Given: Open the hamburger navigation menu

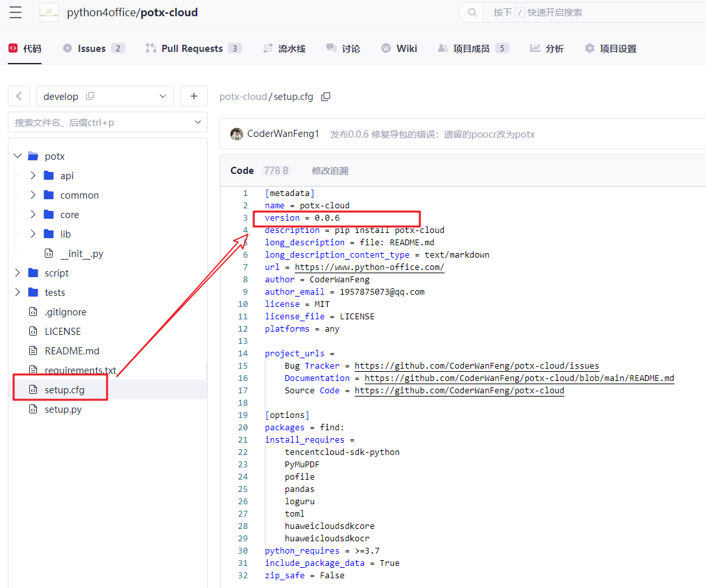Looking at the screenshot, I should coord(16,12).
